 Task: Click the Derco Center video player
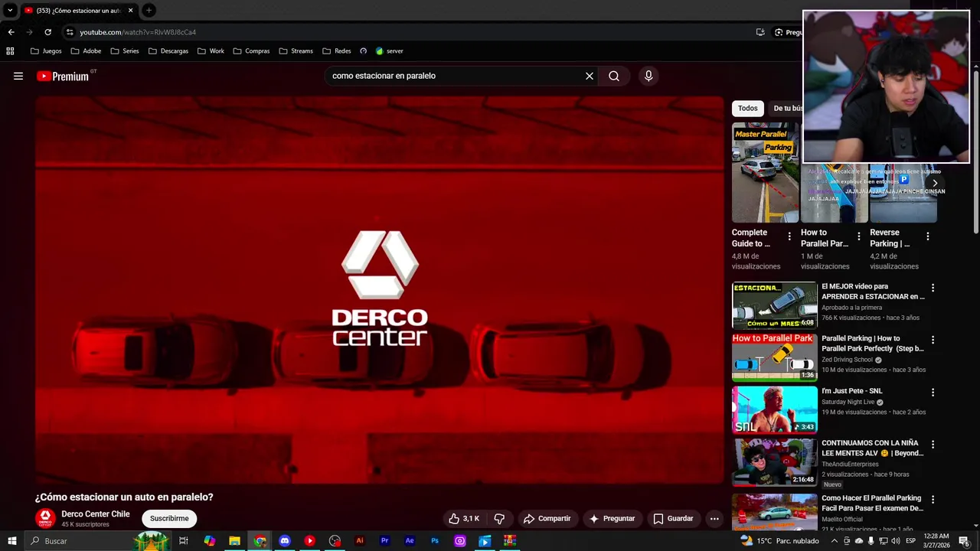(379, 290)
